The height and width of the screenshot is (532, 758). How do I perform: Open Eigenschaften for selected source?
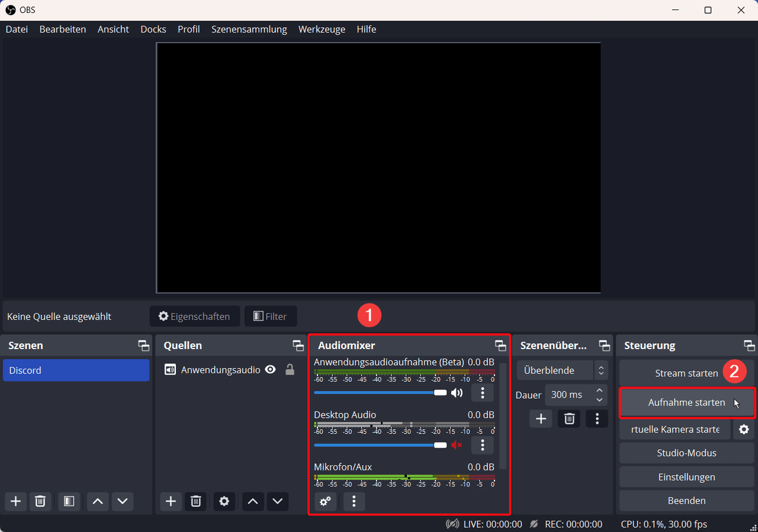tap(195, 317)
